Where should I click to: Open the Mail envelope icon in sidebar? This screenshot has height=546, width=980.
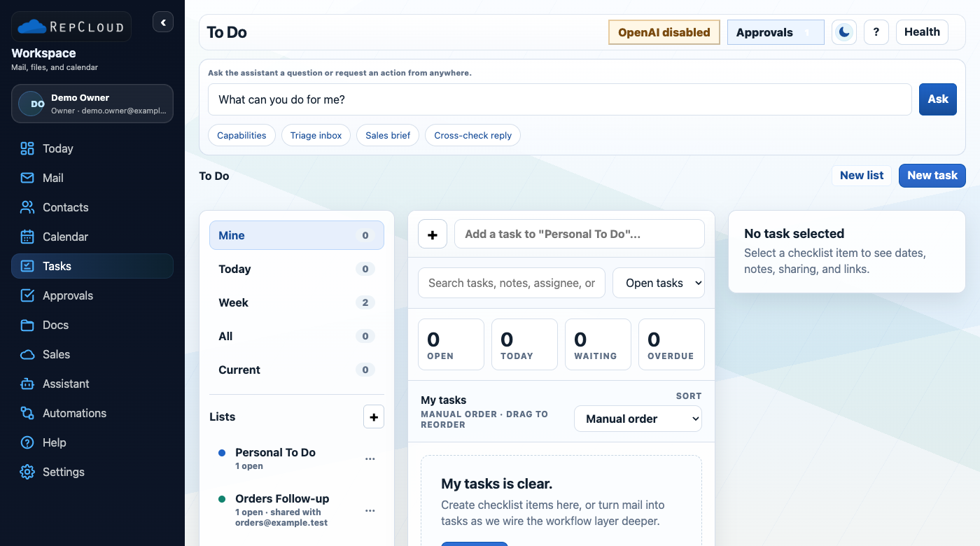point(27,178)
